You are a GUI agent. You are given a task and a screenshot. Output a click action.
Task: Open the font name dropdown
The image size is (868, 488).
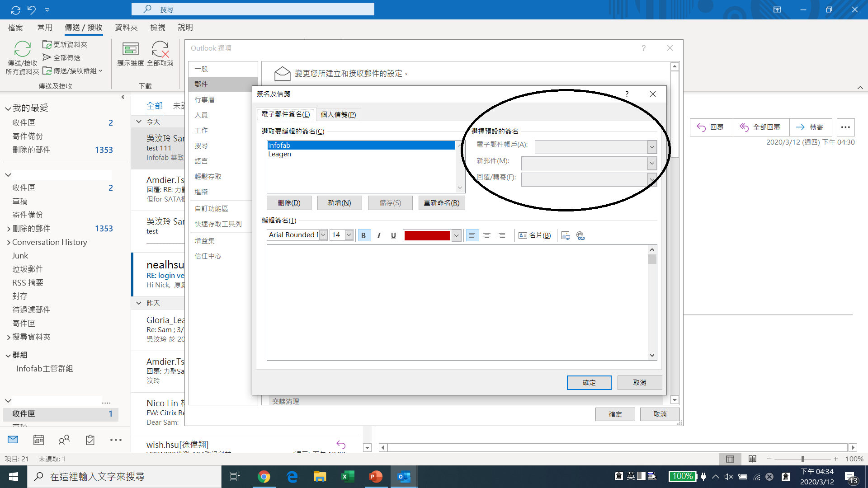pos(323,235)
